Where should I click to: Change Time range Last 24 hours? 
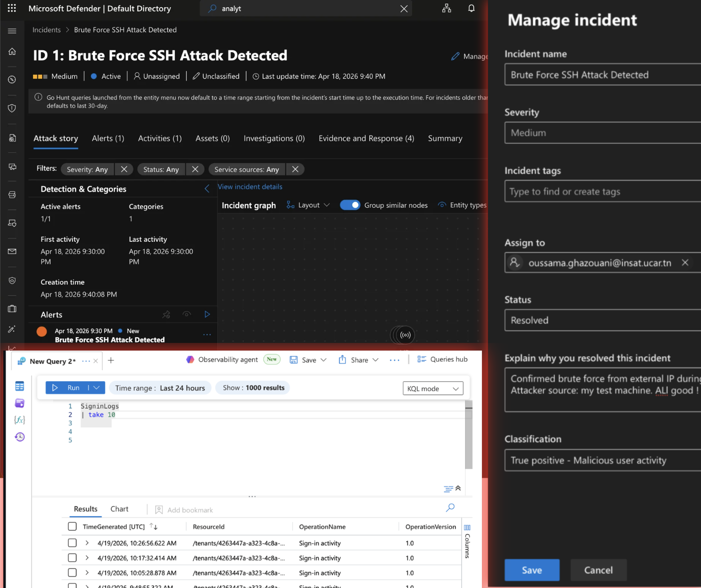[x=160, y=388]
